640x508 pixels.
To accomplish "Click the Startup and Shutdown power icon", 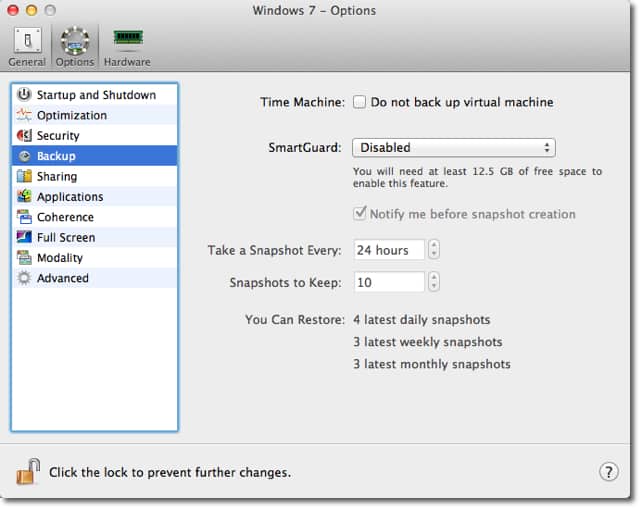I will [x=24, y=94].
